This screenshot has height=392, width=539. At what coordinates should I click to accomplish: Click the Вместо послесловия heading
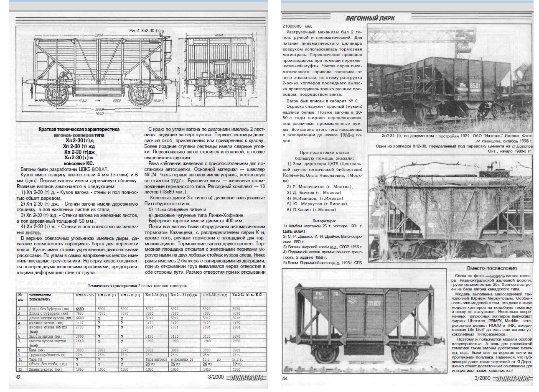point(491,268)
